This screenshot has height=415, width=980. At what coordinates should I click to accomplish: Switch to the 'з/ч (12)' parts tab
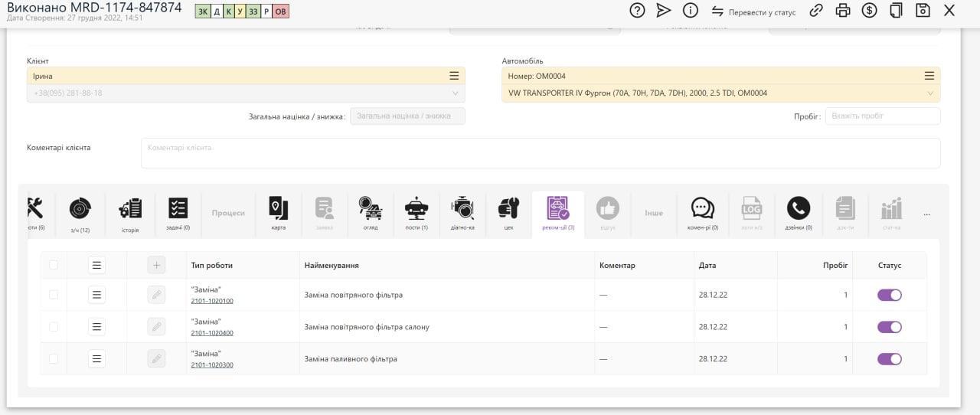[x=80, y=214]
